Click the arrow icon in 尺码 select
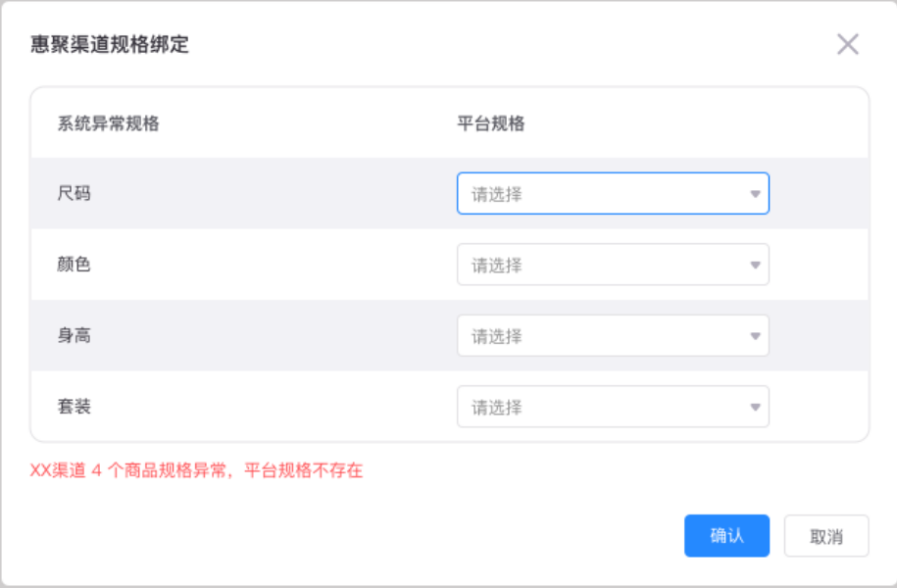 pos(755,194)
